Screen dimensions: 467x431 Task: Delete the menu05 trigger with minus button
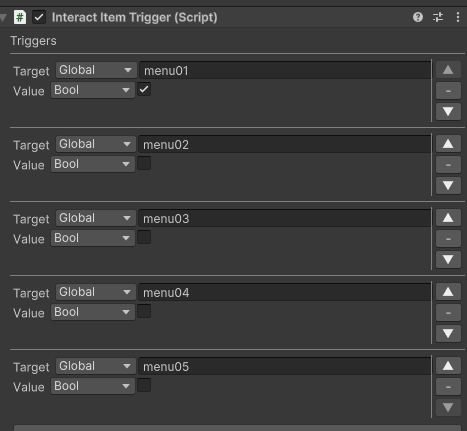click(x=448, y=386)
